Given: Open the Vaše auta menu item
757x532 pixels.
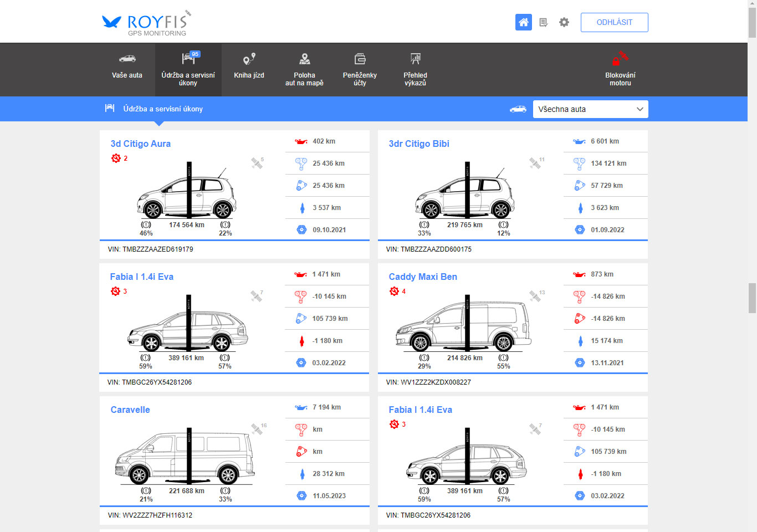Looking at the screenshot, I should tap(127, 70).
